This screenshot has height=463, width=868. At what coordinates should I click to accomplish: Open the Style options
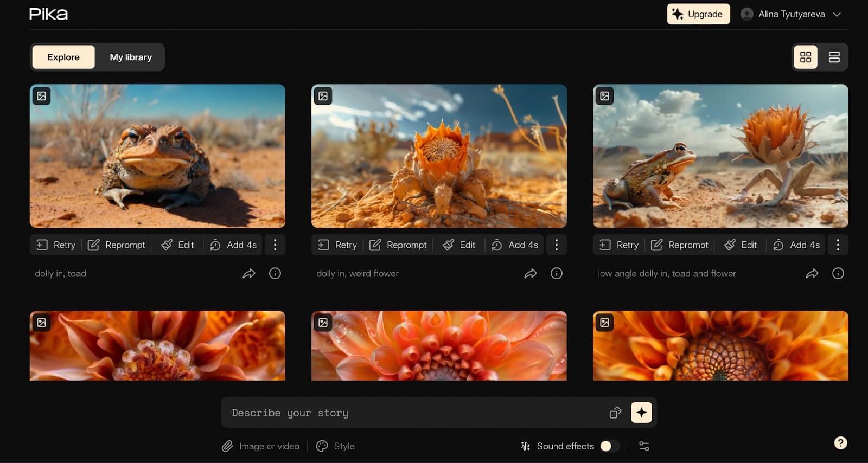point(335,446)
